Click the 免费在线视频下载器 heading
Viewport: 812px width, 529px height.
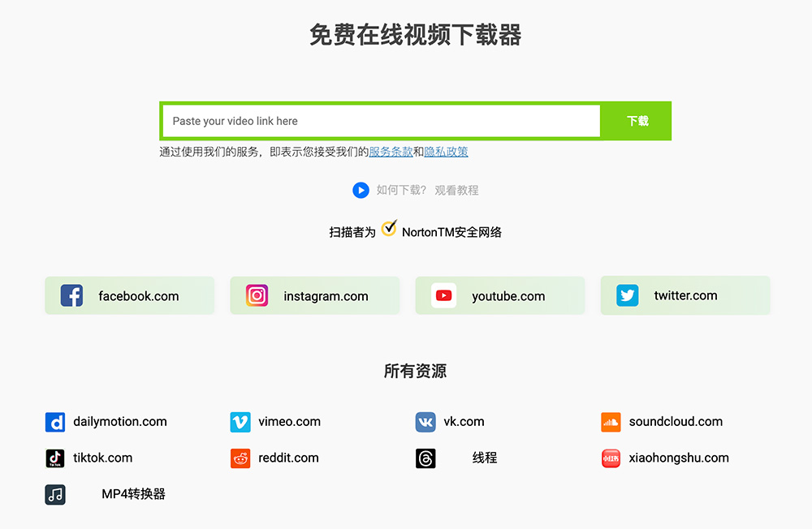click(x=415, y=35)
